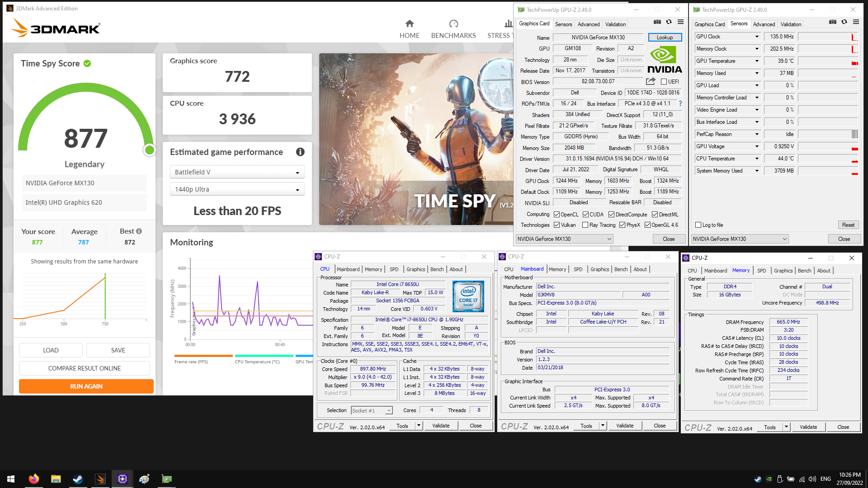Viewport: 868px width, 488px height.
Task: Expand the GPU Temperature sensor dropdown
Action: pyautogui.click(x=757, y=61)
